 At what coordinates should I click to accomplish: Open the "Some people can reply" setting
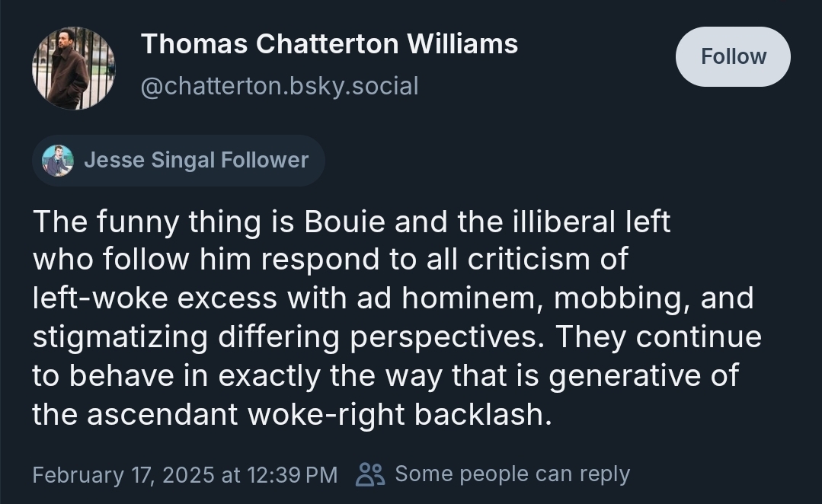pos(512,474)
